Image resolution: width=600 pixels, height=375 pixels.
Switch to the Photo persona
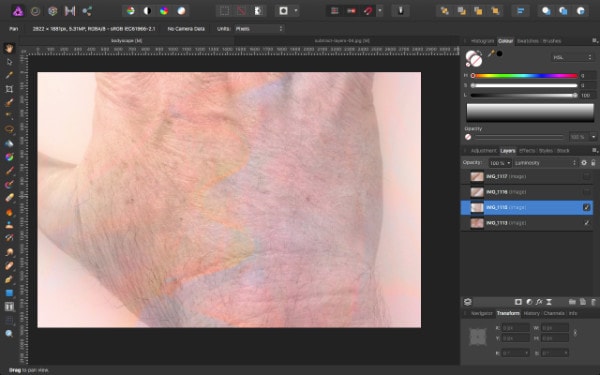point(18,11)
